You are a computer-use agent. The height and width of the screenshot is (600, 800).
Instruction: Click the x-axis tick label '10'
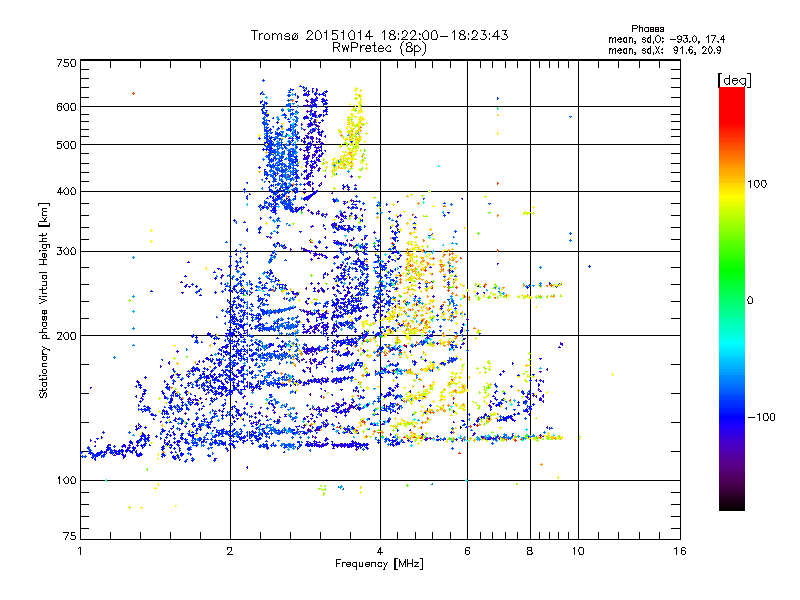578,551
